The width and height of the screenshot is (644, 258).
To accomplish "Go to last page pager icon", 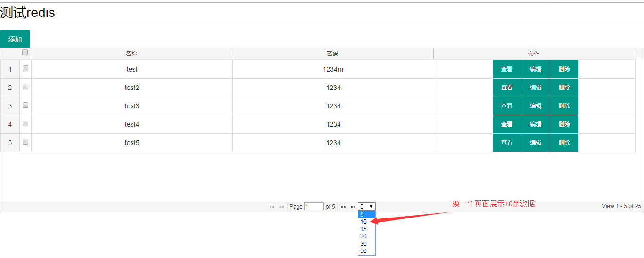I will [x=353, y=207].
